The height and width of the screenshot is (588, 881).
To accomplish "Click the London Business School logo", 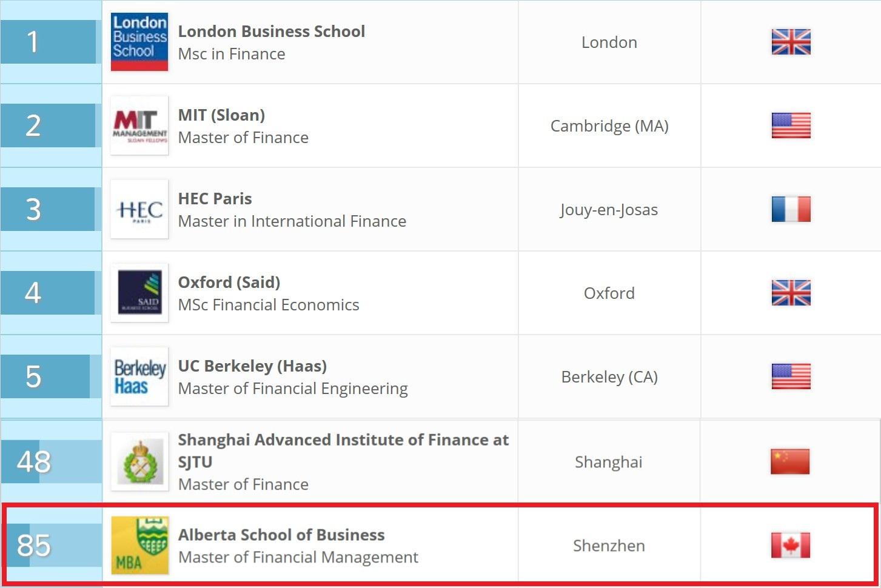I will pos(139,42).
